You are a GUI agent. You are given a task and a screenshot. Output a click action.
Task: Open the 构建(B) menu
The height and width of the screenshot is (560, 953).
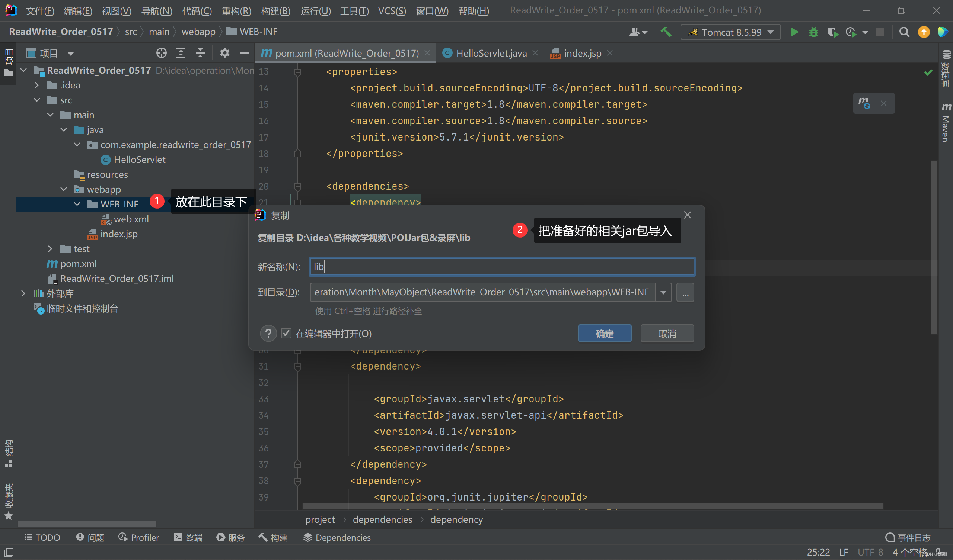point(275,10)
